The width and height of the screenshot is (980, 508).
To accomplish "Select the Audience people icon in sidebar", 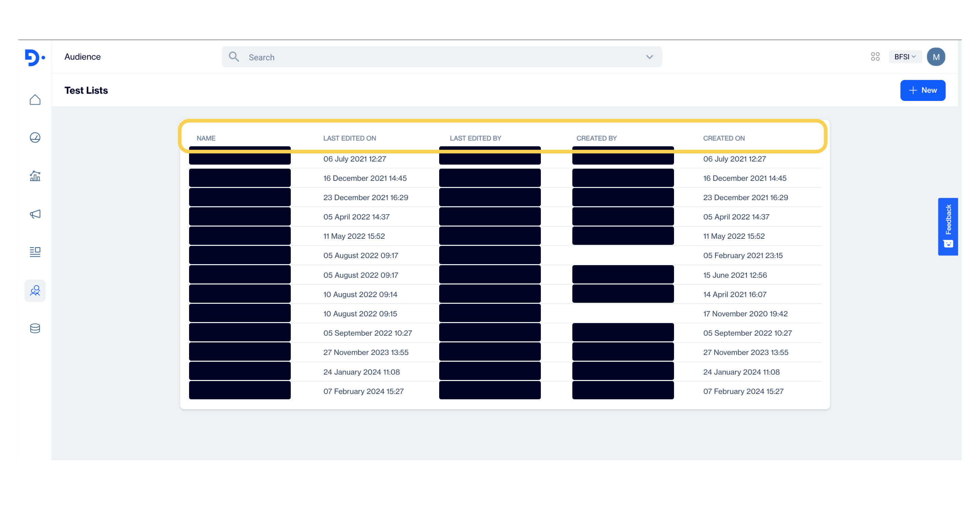I will coord(35,291).
